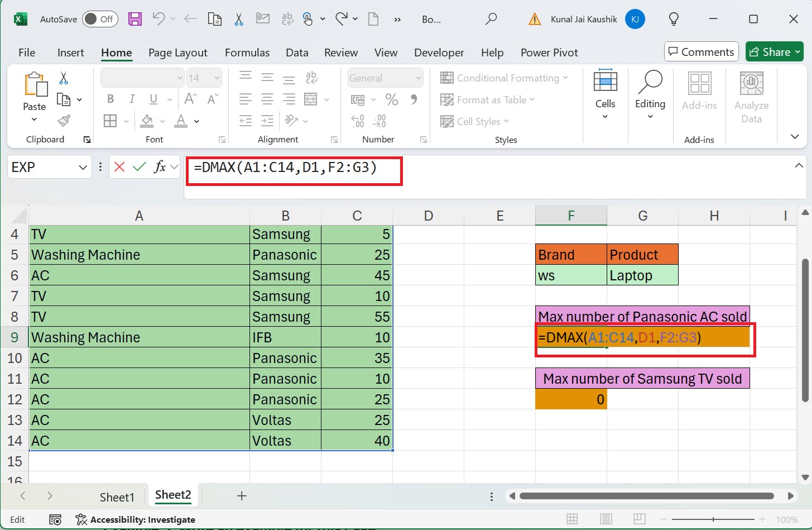Click the Save icon in title bar
The height and width of the screenshot is (530, 812).
point(134,20)
